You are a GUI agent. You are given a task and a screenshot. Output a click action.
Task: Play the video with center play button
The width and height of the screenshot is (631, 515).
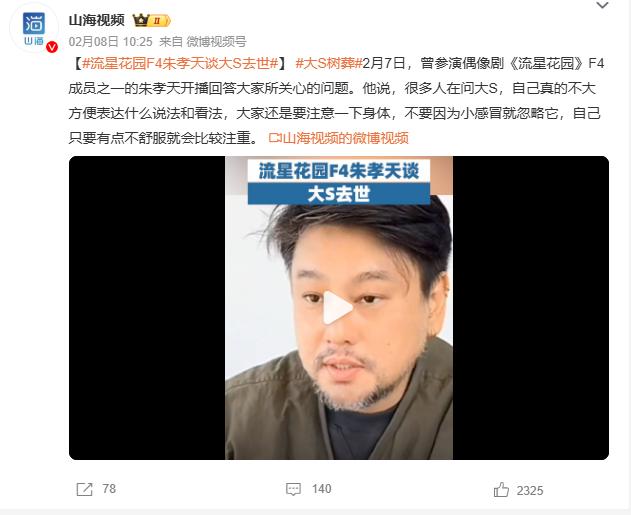coord(338,308)
